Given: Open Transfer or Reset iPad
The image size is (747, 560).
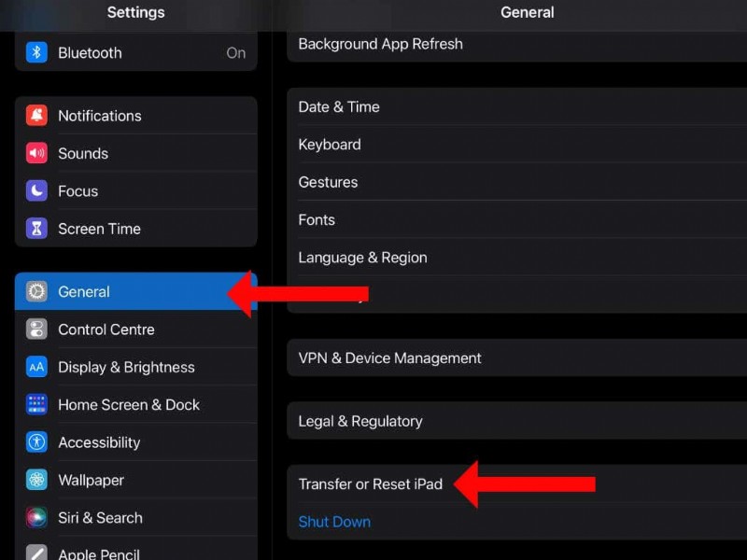Looking at the screenshot, I should click(x=372, y=483).
